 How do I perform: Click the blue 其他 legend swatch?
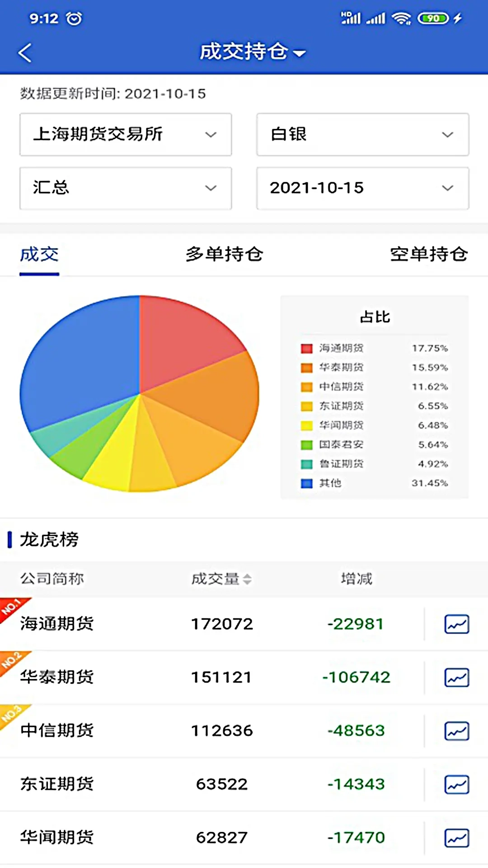(x=307, y=483)
